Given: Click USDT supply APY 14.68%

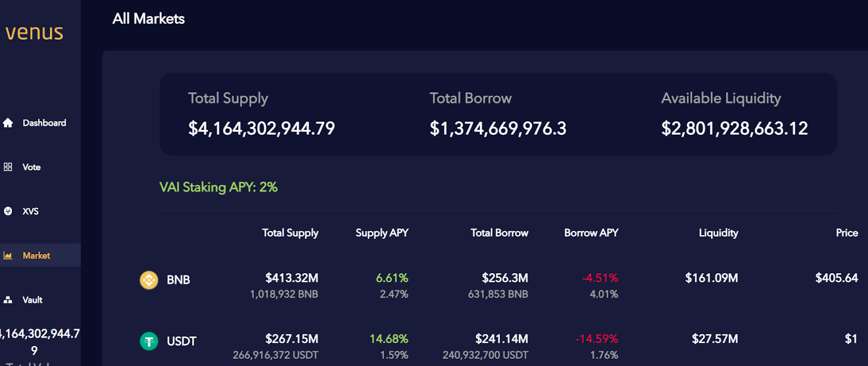Looking at the screenshot, I should coord(389,339).
